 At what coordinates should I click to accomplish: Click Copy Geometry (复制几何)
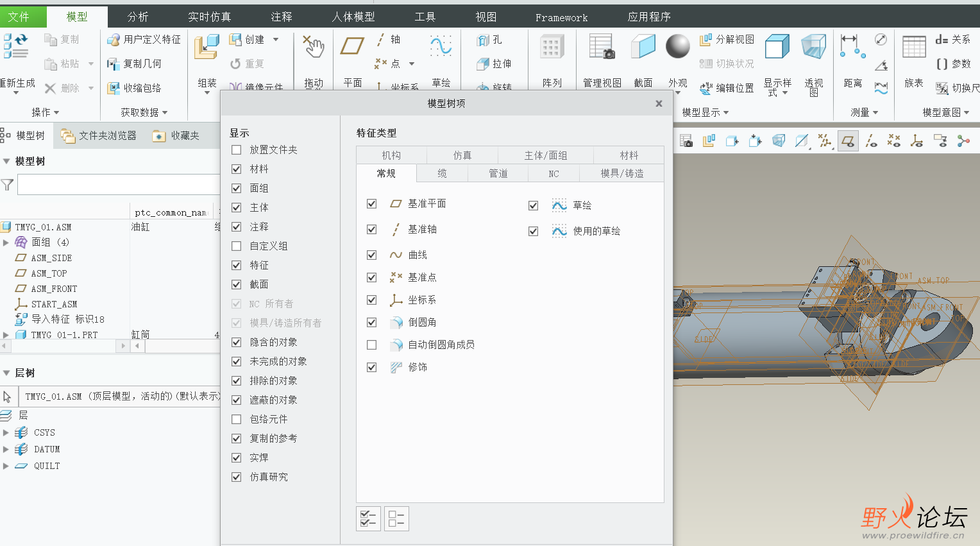134,64
